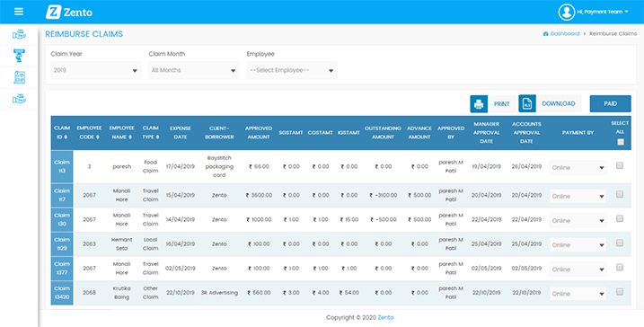Go to Dashboard breadcrumb link
Viewport: 644px width, 327px height.
coord(565,33)
